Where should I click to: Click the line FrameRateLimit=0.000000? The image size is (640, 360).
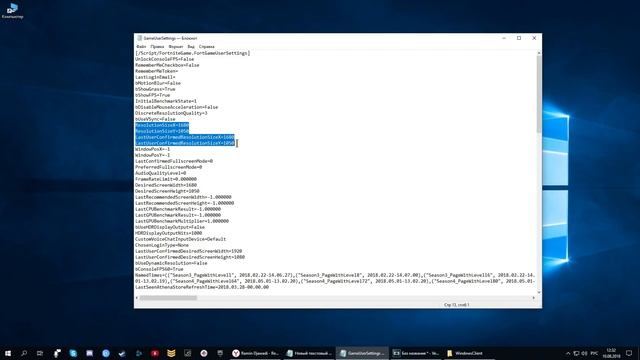[166, 179]
